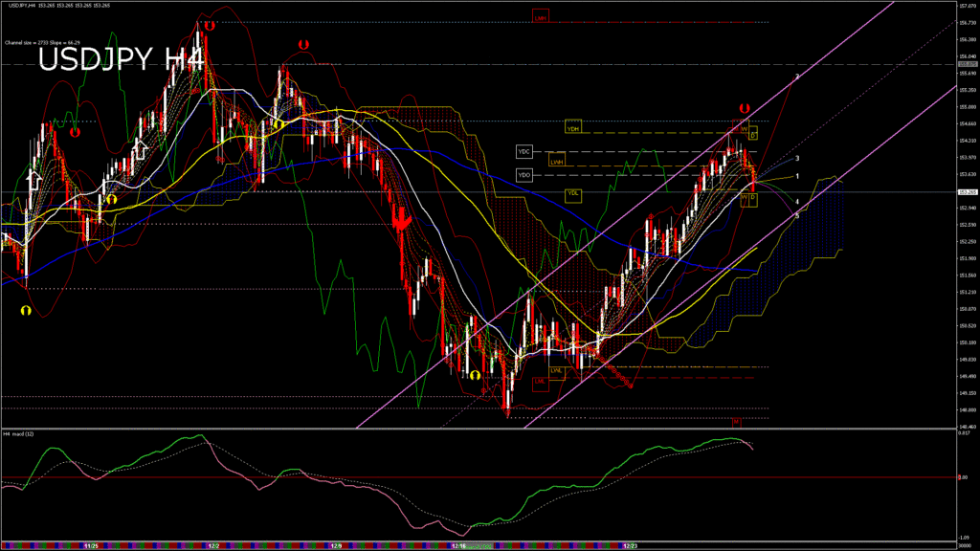Select projection path label 3
Screen dimensions: 980x551
click(x=797, y=159)
